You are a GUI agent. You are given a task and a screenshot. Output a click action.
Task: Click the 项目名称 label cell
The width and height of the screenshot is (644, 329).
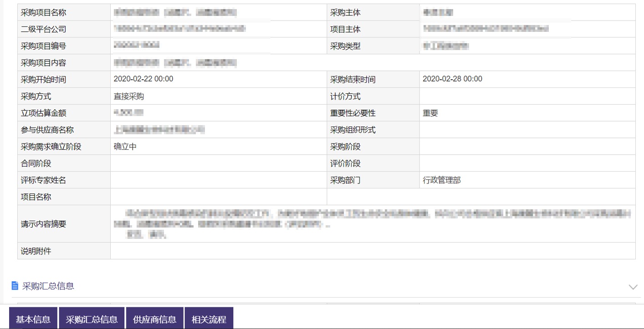coord(64,197)
